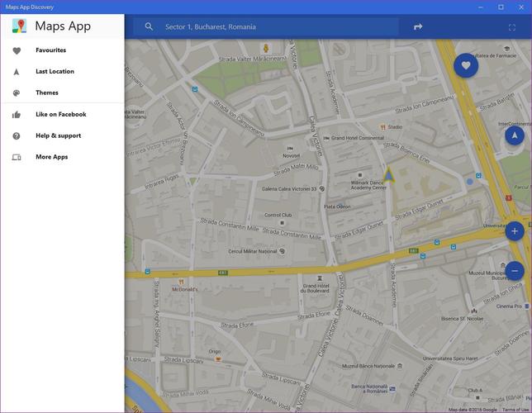Click the Control Club marker
Viewport: 532px width, 413px height.
pyautogui.click(x=282, y=223)
